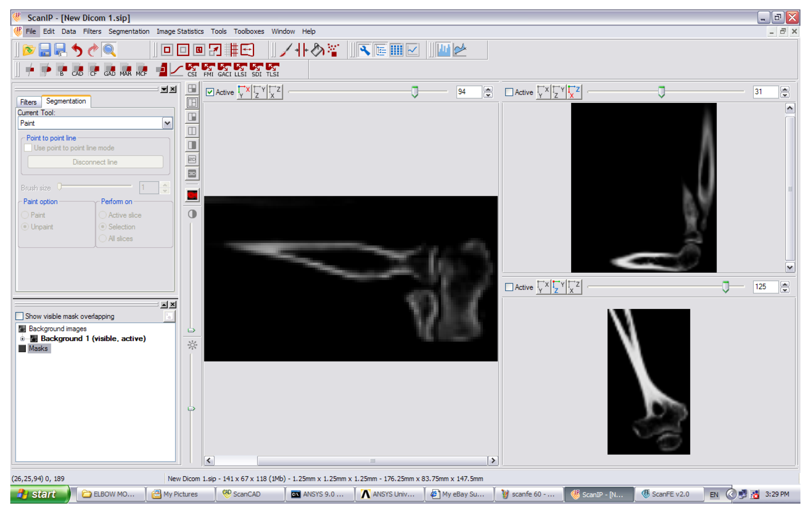
Task: Click the histogram chart icon
Action: coord(443,50)
